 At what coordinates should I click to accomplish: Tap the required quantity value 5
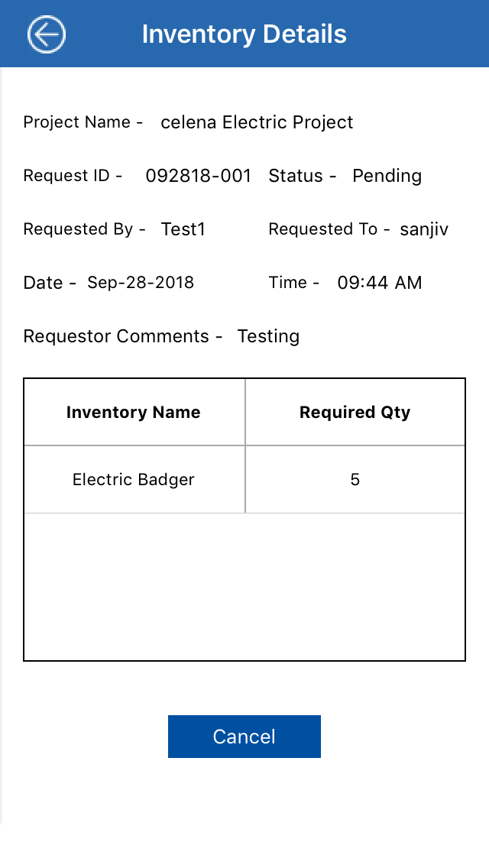[355, 480]
